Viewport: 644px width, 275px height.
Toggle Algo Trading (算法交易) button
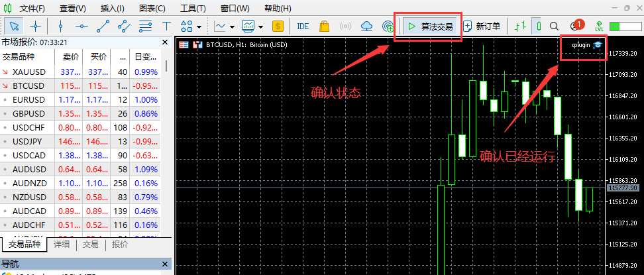pos(431,27)
